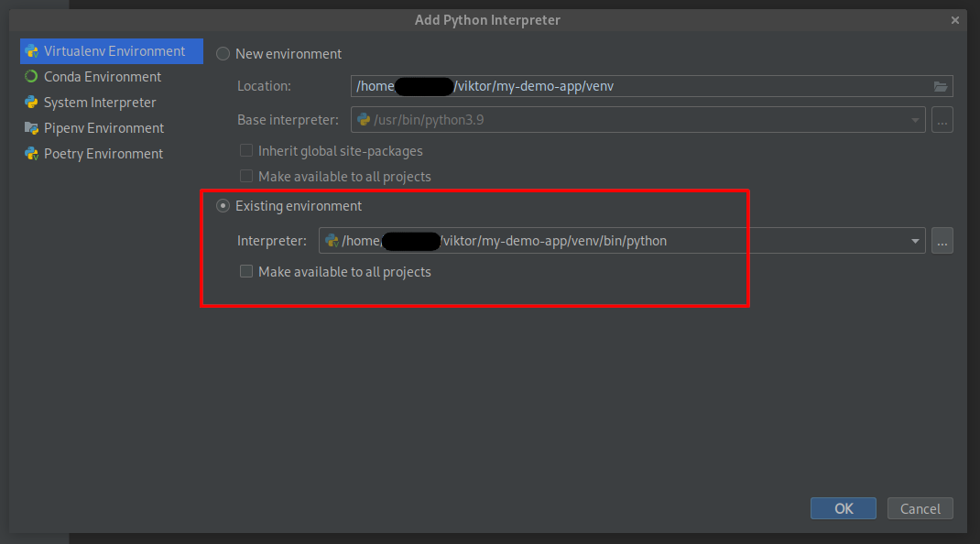The image size is (980, 544).
Task: Check Make available to all projects under Existing environment
Action: point(246,271)
